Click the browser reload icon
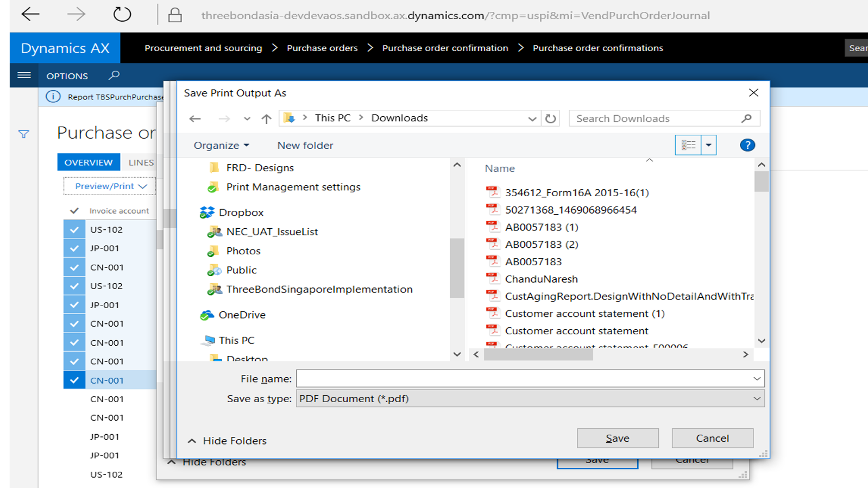This screenshot has width=868, height=488. point(122,15)
